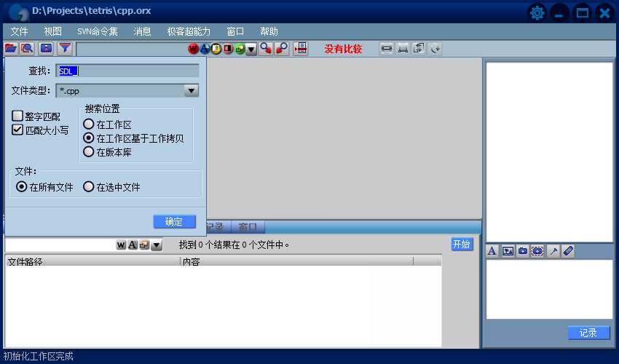Click the 查找 search text field
Screen dimensions: 619x364
point(127,71)
